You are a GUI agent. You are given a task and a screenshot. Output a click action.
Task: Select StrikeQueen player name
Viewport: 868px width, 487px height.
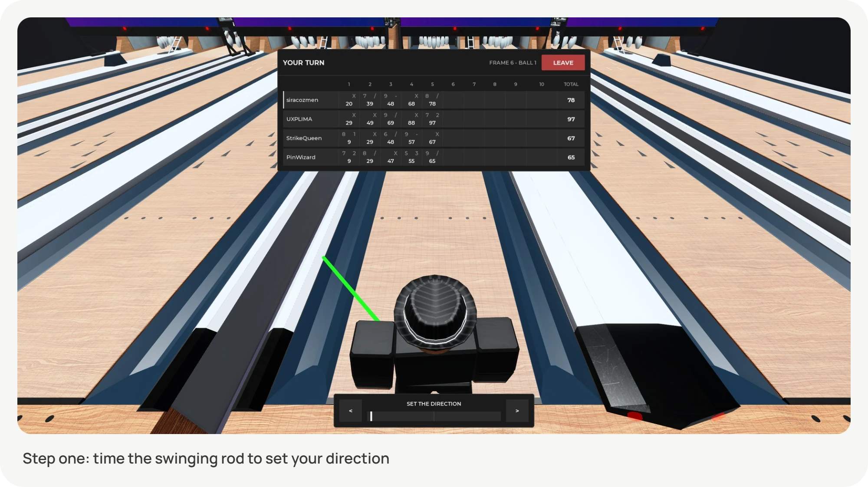304,138
